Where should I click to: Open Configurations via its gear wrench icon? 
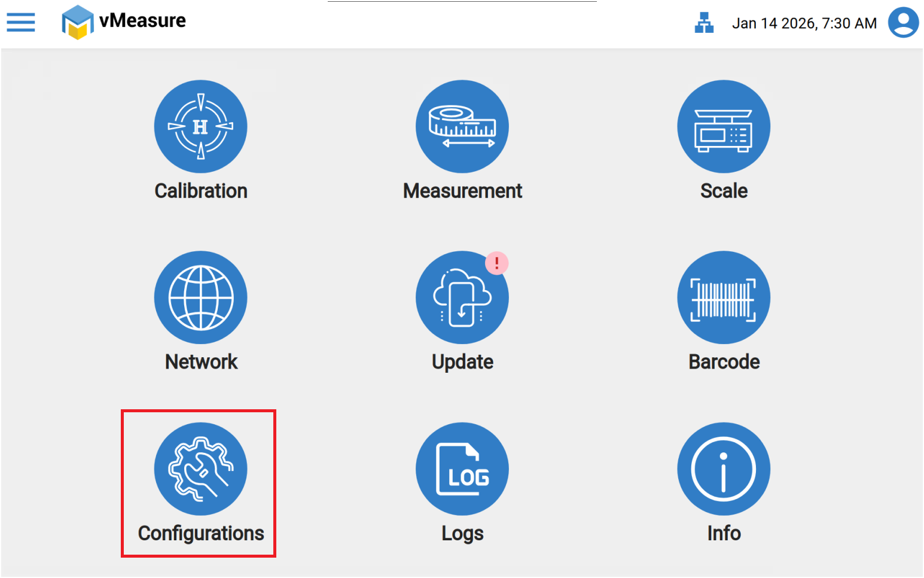click(201, 469)
